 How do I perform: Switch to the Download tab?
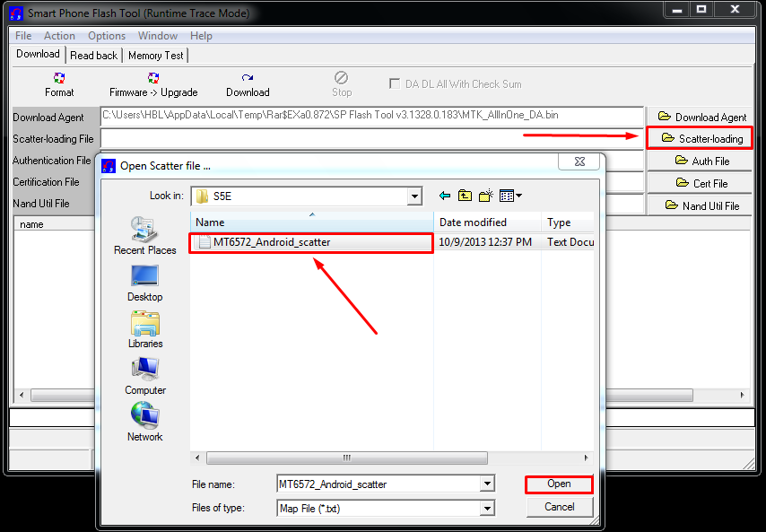coord(38,54)
